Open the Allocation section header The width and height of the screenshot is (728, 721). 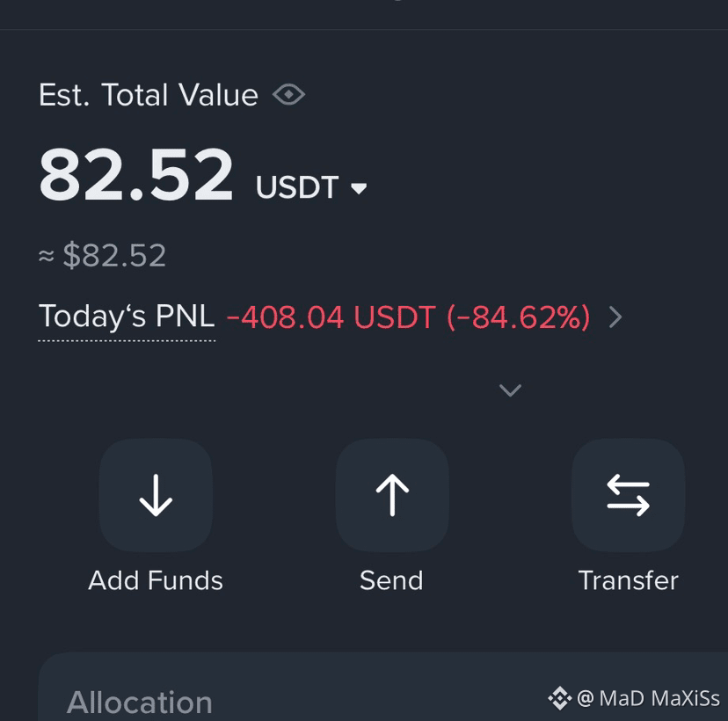tap(140, 702)
